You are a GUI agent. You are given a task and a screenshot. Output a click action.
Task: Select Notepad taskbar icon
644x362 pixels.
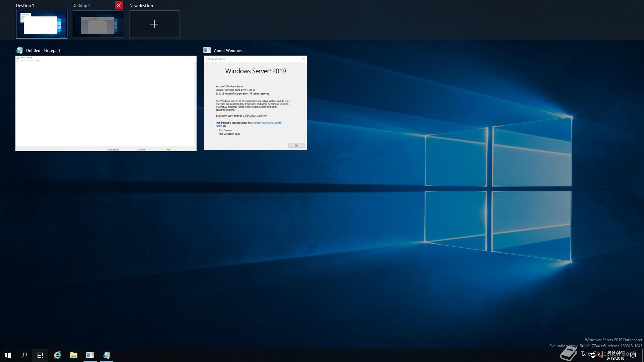coord(106,355)
